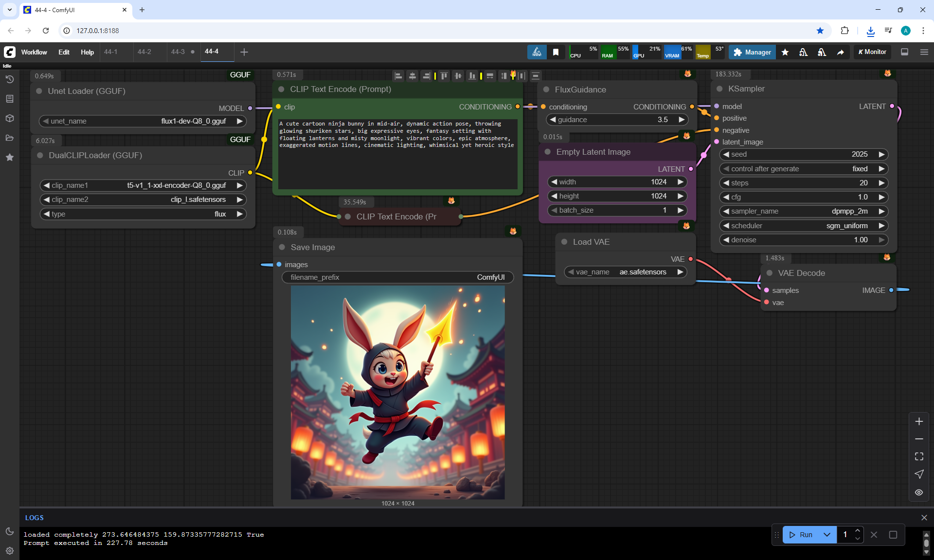This screenshot has height=560, width=934.
Task: Toggle link visibility eye icon
Action: click(919, 492)
